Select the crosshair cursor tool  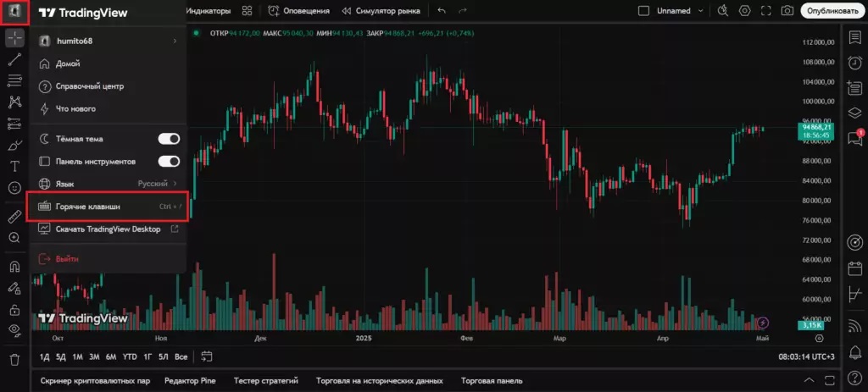(15, 38)
